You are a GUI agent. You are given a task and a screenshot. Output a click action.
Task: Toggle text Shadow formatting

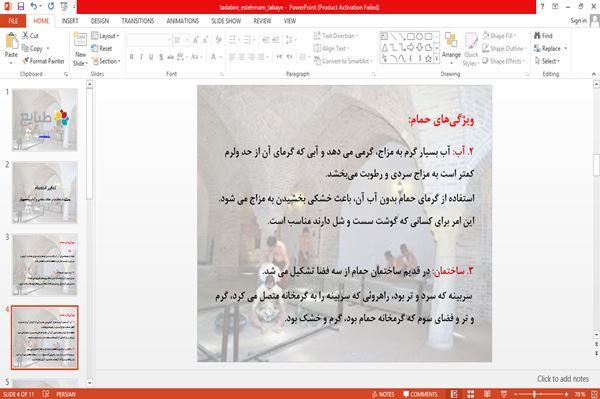pos(161,57)
